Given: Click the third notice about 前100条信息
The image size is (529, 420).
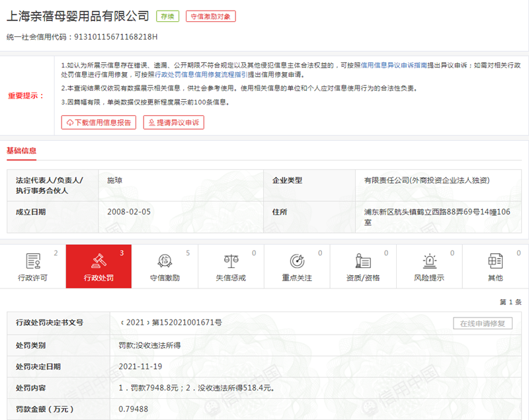Looking at the screenshot, I should coord(145,103).
